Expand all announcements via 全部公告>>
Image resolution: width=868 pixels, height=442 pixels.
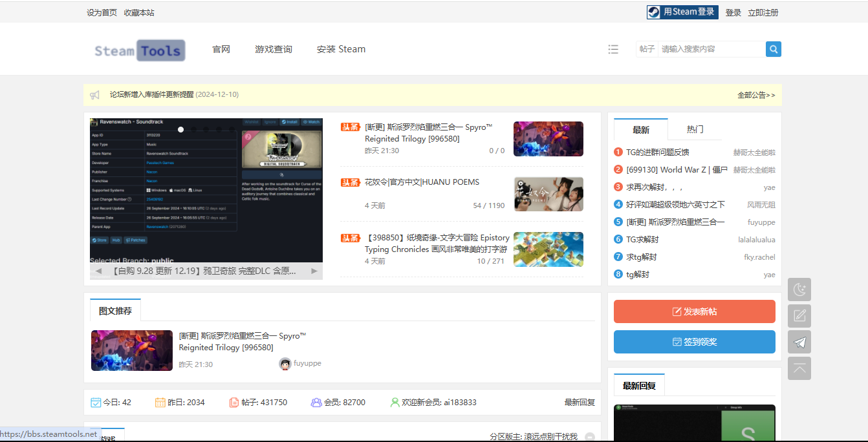(755, 95)
